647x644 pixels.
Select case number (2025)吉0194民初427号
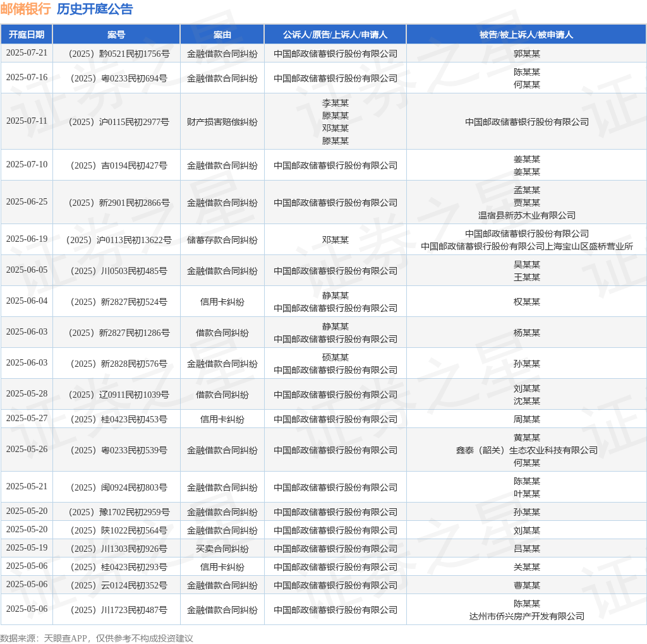(119, 166)
